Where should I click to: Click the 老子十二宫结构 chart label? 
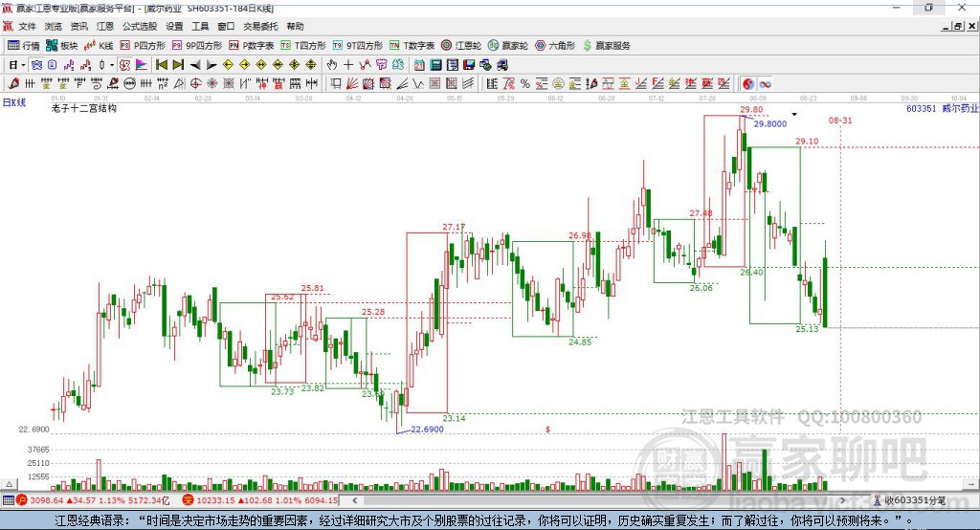pyautogui.click(x=84, y=108)
